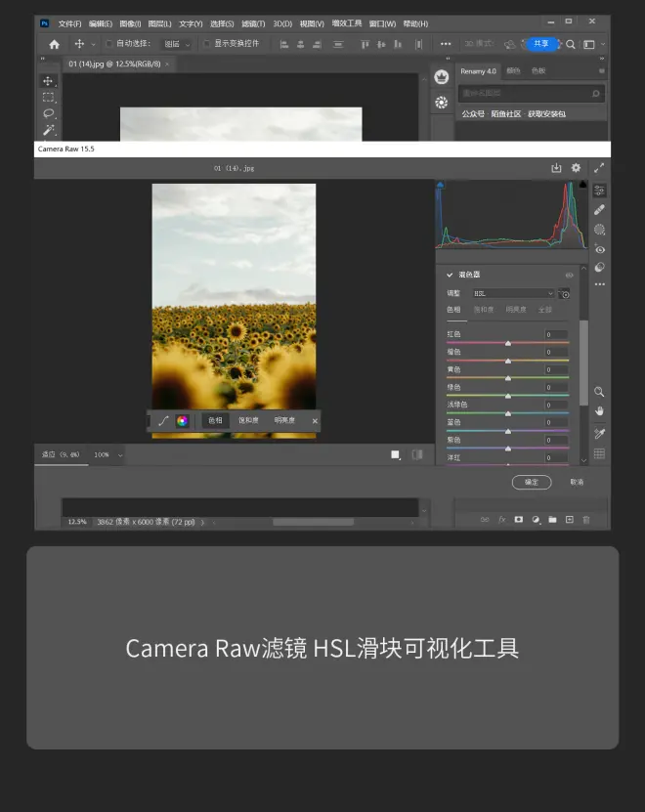Image resolution: width=645 pixels, height=812 pixels.
Task: Enable the 自动选择 checkbox
Action: (109, 44)
